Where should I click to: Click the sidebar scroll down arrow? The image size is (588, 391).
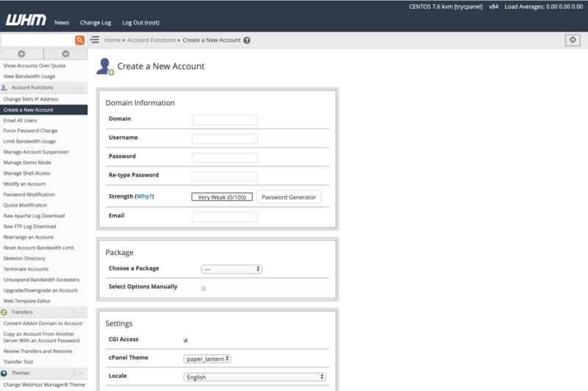(65, 54)
